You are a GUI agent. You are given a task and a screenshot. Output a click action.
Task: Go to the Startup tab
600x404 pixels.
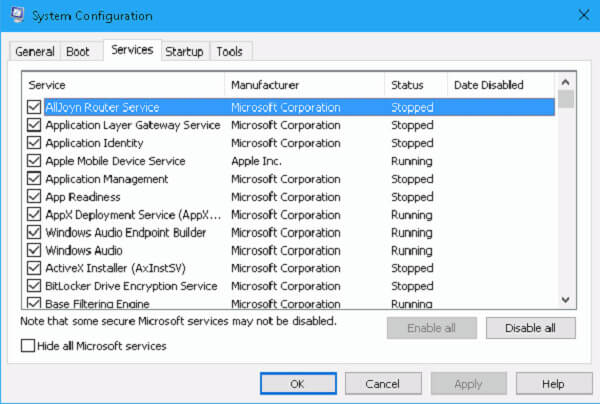click(x=184, y=51)
